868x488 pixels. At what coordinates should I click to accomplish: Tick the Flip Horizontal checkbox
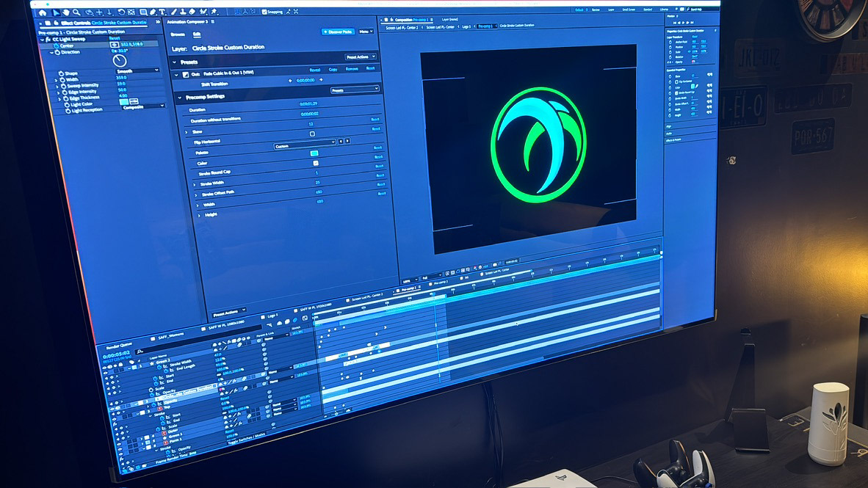click(x=312, y=134)
